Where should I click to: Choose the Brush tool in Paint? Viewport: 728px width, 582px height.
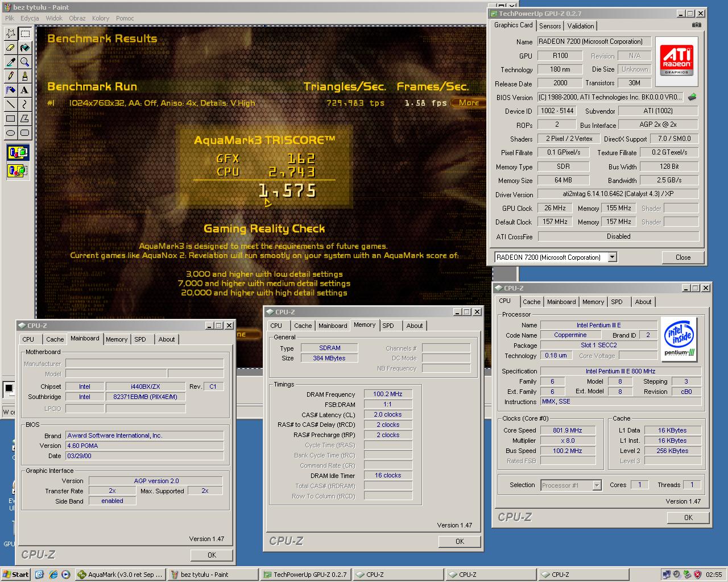pos(24,76)
